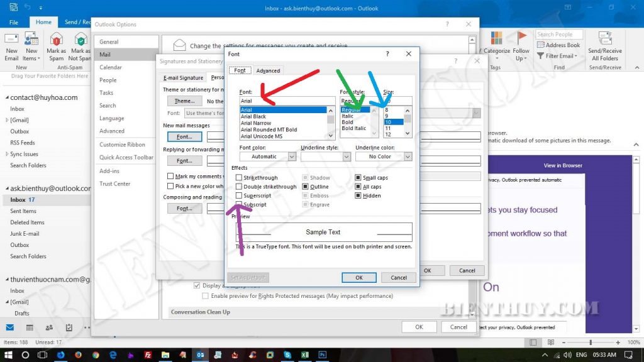Open the Address Book
Screen dimensions: 644x362
558,45
